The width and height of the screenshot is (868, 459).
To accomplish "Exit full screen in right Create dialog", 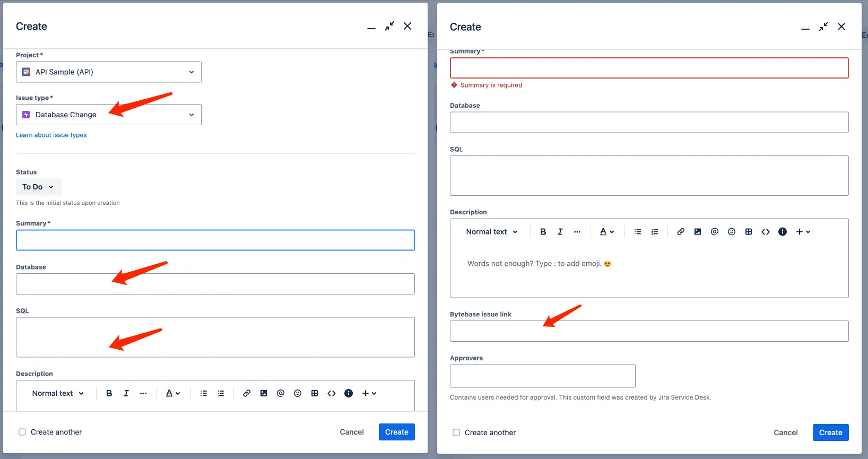I will [823, 27].
